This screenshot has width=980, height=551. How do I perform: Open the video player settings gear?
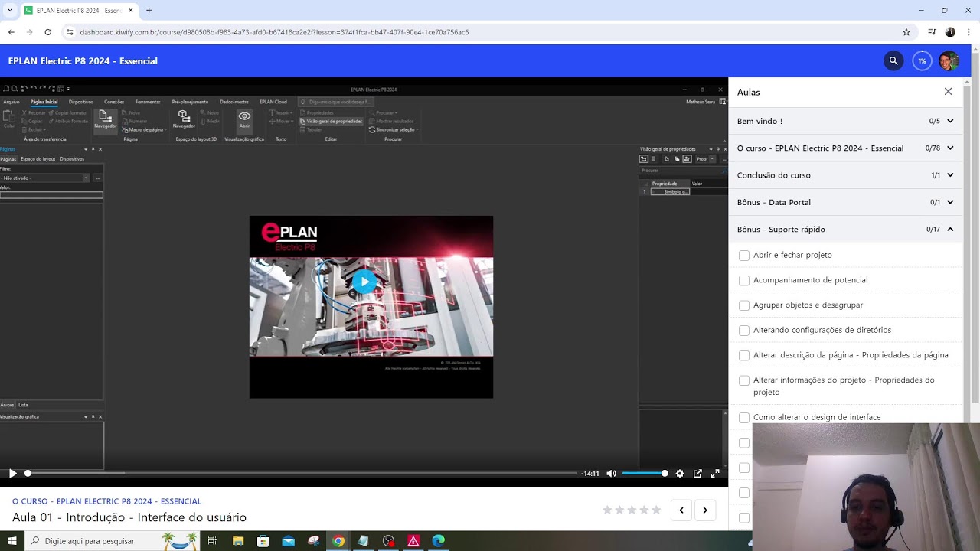coord(679,474)
